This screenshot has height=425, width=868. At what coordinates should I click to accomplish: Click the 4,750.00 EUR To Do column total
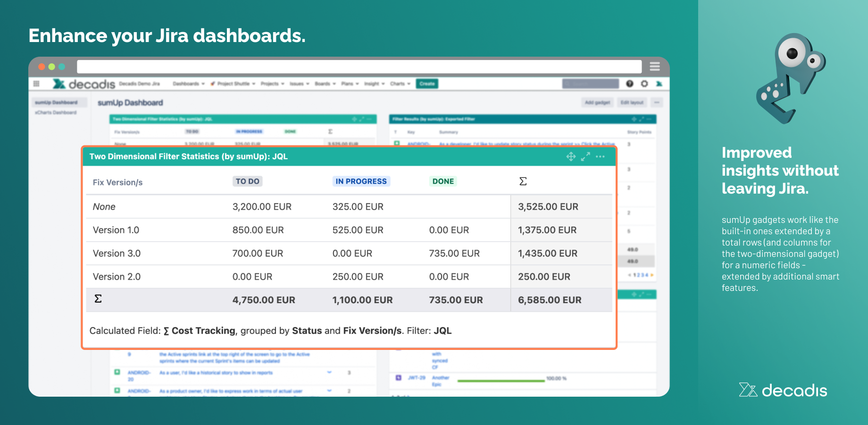[x=264, y=300]
